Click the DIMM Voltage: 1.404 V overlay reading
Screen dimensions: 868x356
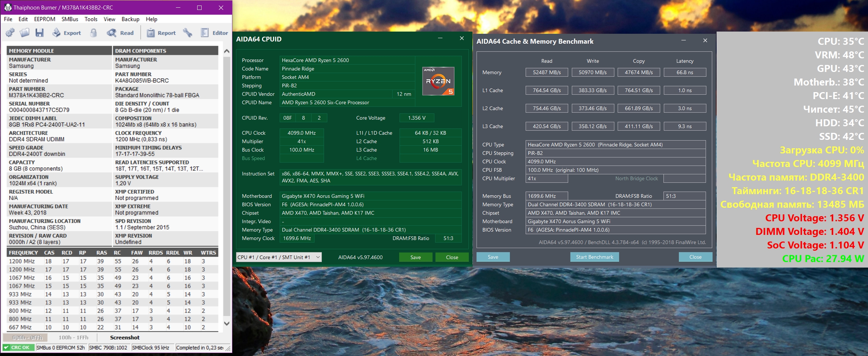(810, 232)
